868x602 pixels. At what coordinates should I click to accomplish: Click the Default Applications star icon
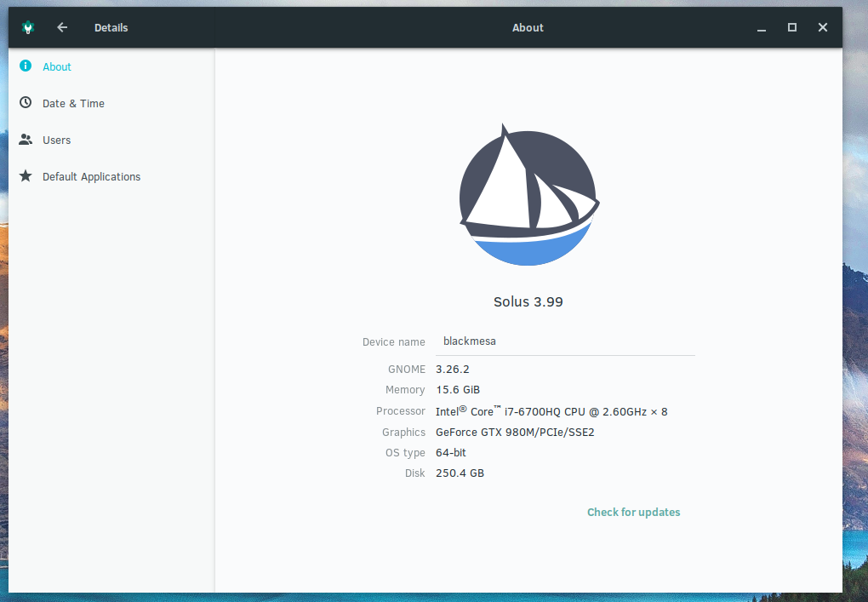coord(26,176)
